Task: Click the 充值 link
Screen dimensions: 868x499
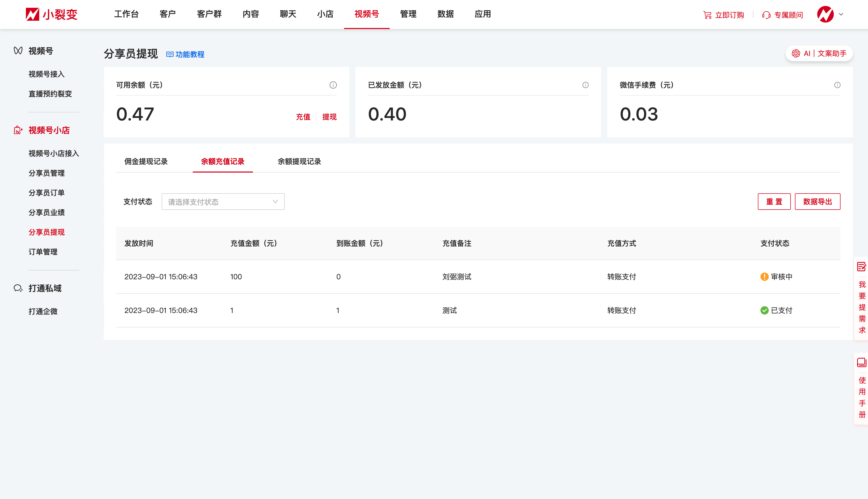Action: tap(303, 117)
